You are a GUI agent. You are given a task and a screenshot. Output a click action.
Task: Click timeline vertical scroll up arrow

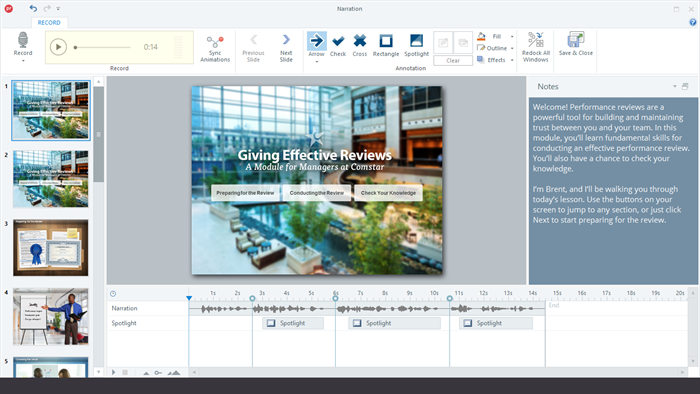(x=693, y=293)
